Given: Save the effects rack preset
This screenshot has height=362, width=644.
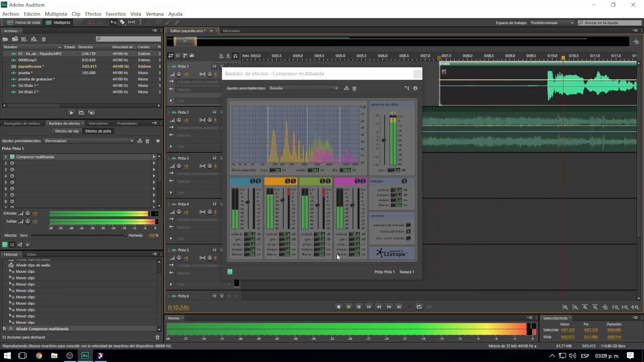Looking at the screenshot, I should 140,141.
